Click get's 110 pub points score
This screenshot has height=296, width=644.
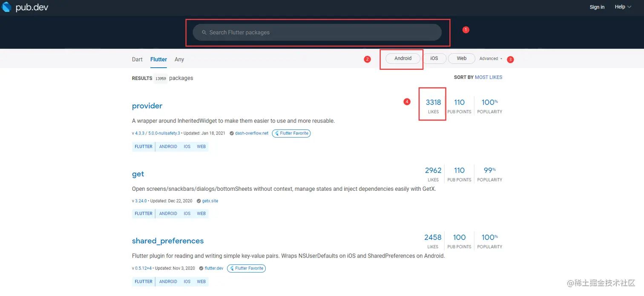[x=459, y=173]
